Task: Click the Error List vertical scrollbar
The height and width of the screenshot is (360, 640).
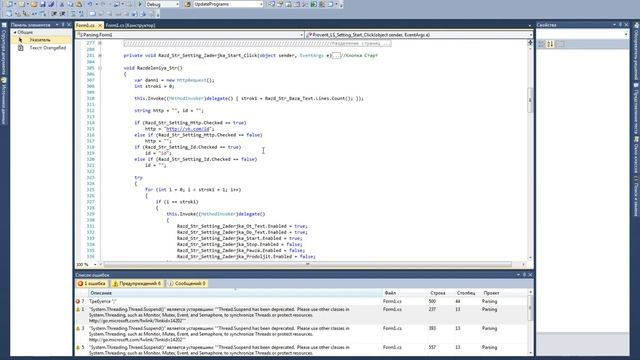Action: pos(530,322)
